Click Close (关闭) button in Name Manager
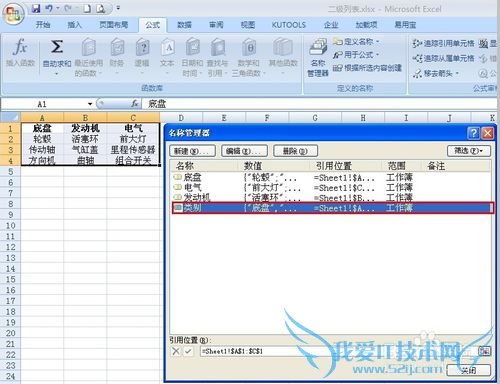500x384 pixels. [468, 370]
